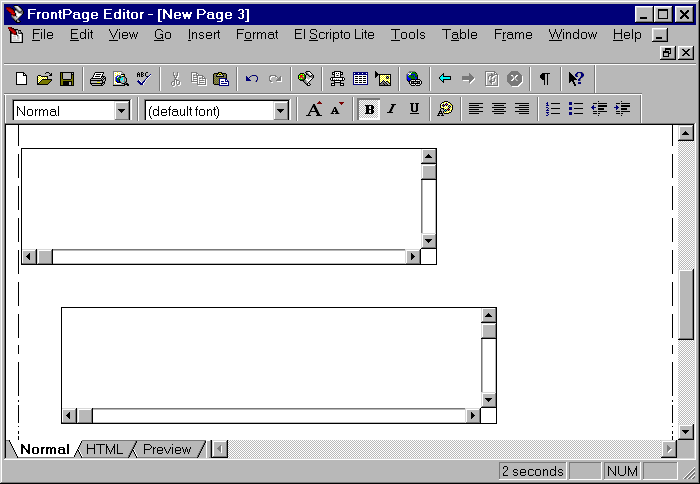The width and height of the screenshot is (700, 484).
Task: Run the ABC spelling check icon
Action: pos(144,79)
